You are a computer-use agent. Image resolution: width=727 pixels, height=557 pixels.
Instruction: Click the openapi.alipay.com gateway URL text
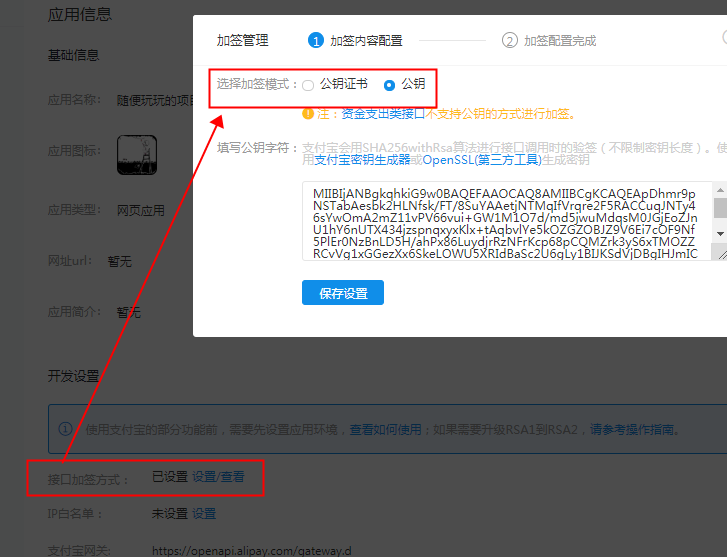(252, 551)
